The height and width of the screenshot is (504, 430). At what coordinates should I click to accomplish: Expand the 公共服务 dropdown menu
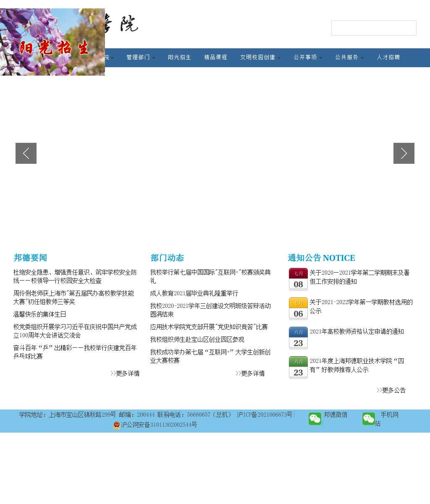(x=349, y=58)
